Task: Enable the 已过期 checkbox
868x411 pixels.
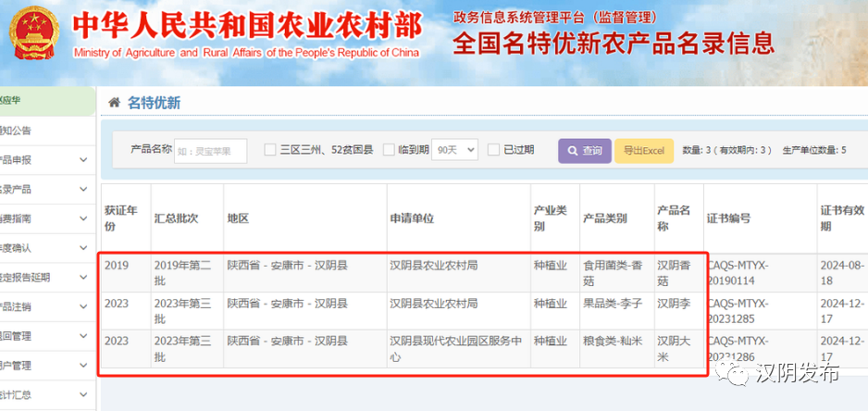Action: [494, 150]
